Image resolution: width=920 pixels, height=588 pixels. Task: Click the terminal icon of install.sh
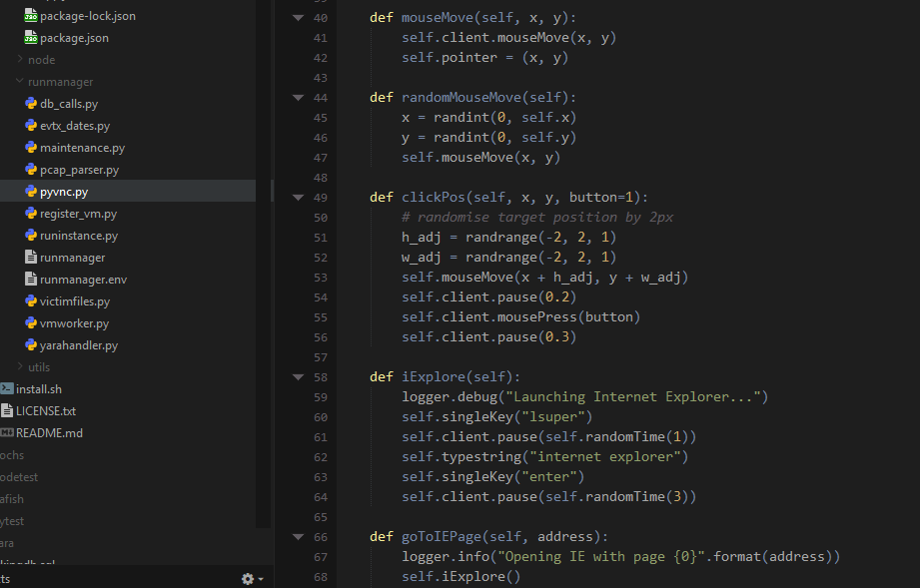[7, 389]
